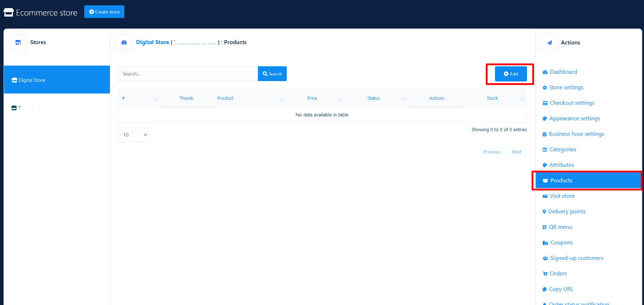Open the Products menu item
Screen dimensions: 644x305
click(561, 181)
